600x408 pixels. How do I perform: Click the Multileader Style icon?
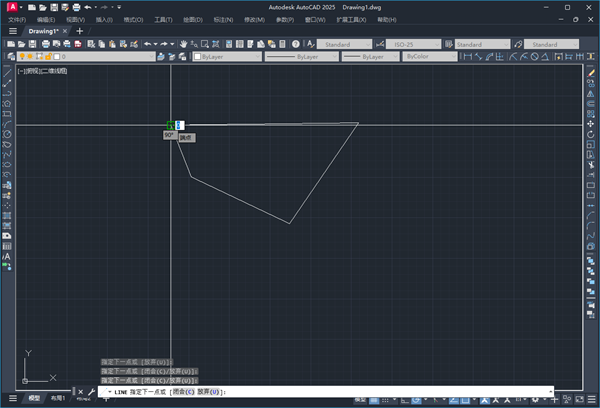(518, 44)
